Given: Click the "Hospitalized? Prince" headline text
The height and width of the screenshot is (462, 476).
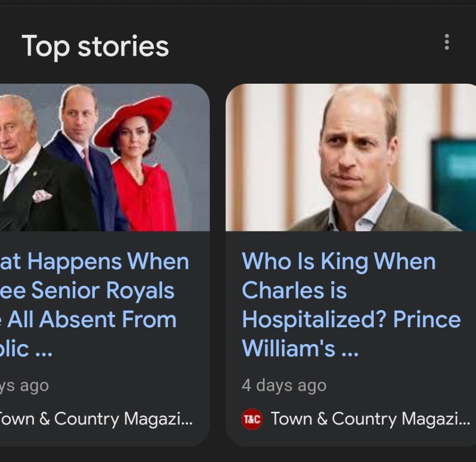Looking at the screenshot, I should (351, 319).
